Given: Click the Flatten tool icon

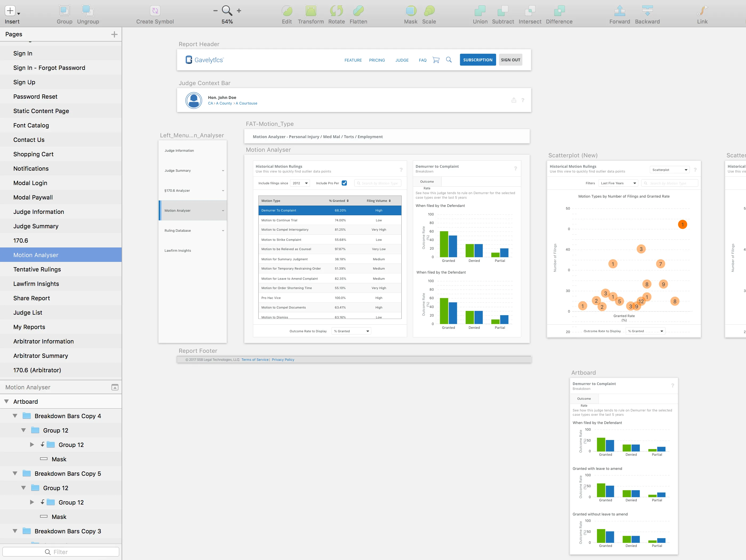Looking at the screenshot, I should point(358,11).
